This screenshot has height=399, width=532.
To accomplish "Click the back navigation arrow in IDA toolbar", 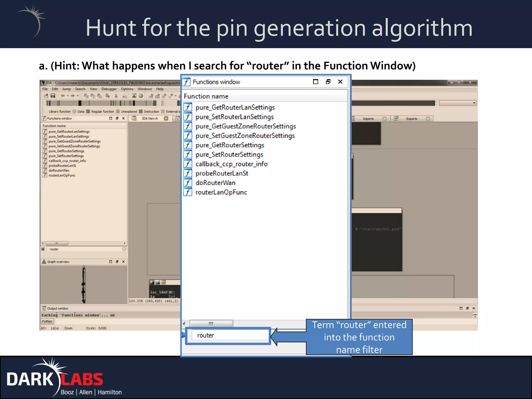I will tap(63, 96).
